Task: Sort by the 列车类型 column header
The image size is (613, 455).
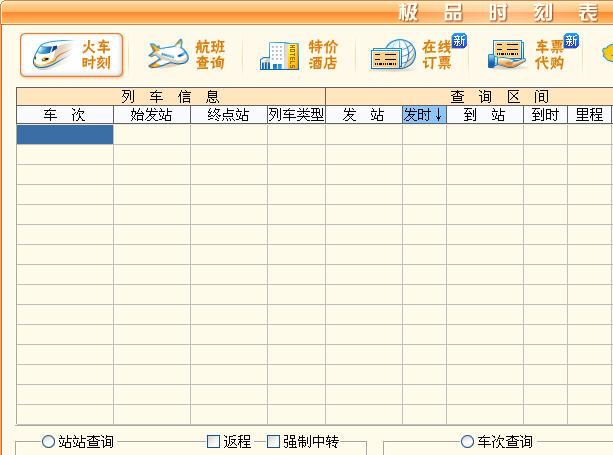Action: coord(296,115)
